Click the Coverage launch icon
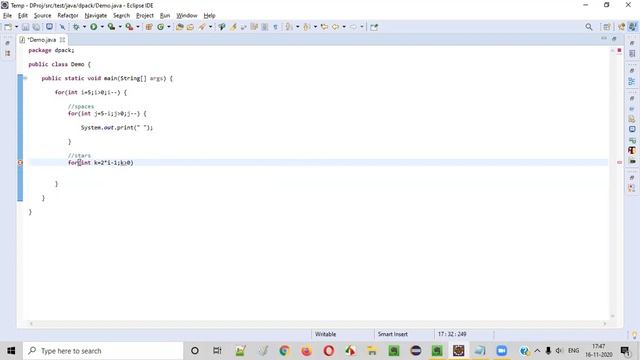 (x=111, y=27)
